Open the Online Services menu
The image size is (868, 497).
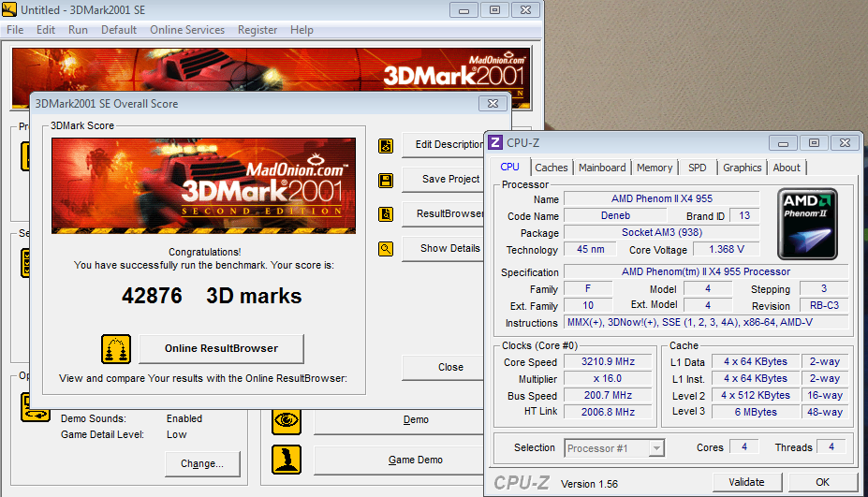(x=187, y=30)
